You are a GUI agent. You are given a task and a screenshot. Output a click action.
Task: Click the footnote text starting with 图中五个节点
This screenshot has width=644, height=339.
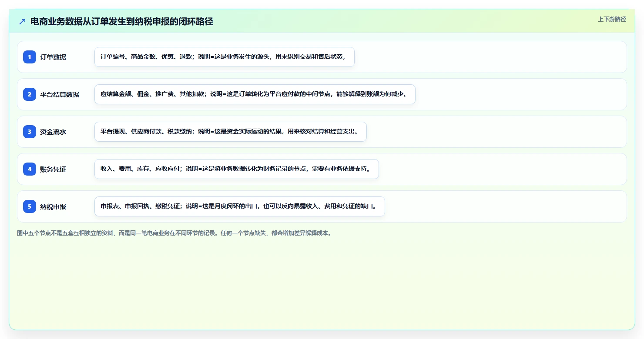tap(174, 233)
